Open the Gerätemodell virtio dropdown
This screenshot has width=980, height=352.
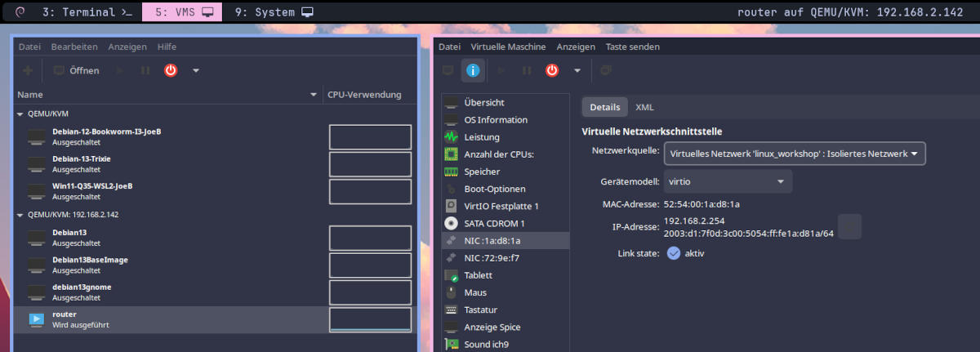point(728,181)
